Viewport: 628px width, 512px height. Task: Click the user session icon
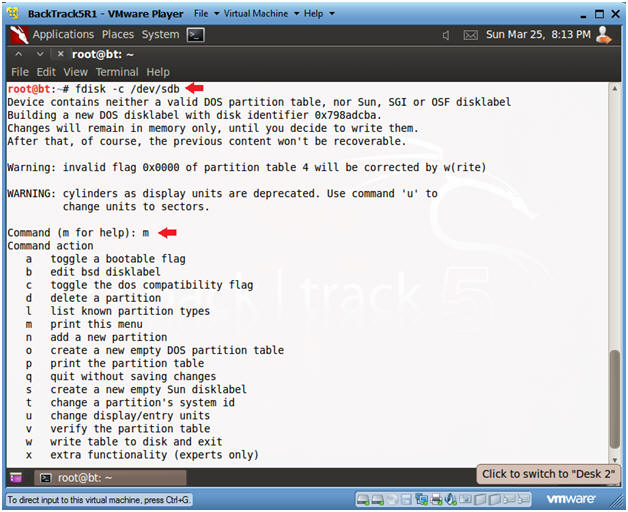coord(604,35)
